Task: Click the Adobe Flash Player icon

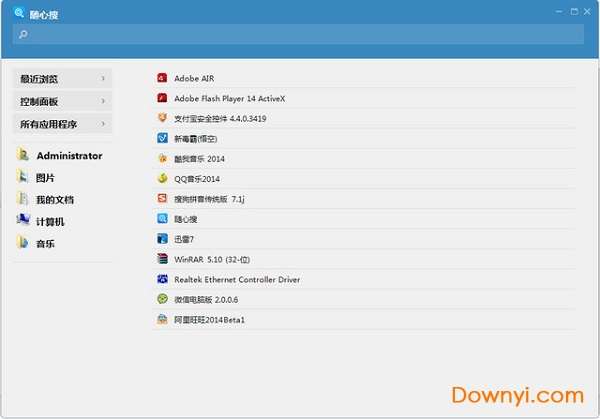Action: tap(162, 98)
